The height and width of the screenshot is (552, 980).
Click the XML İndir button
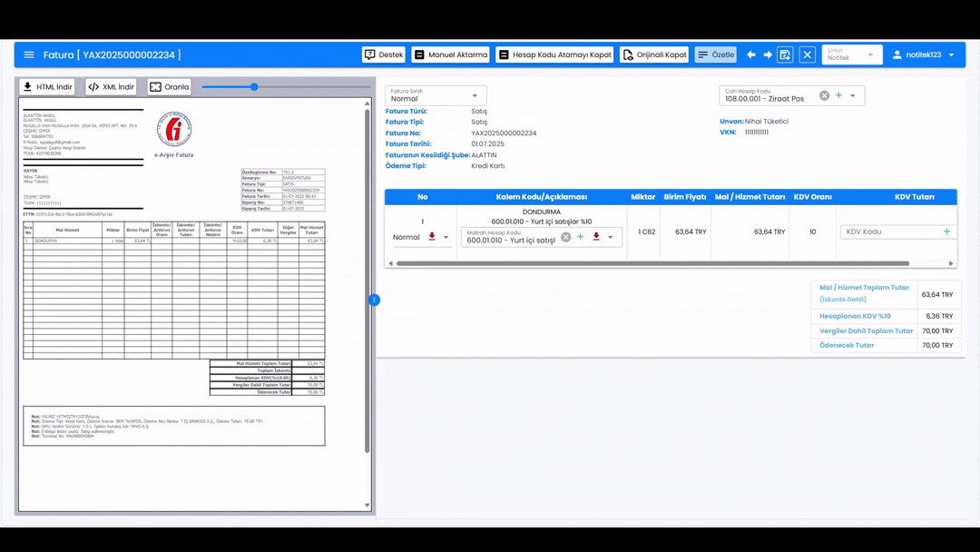point(111,87)
